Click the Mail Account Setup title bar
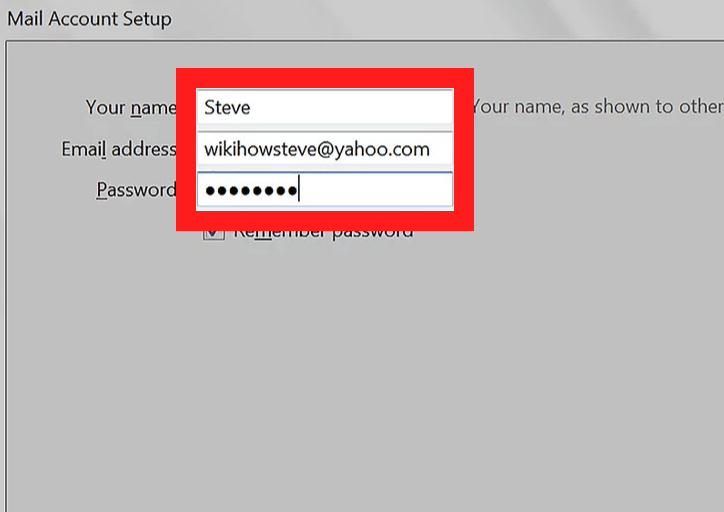 [90, 19]
